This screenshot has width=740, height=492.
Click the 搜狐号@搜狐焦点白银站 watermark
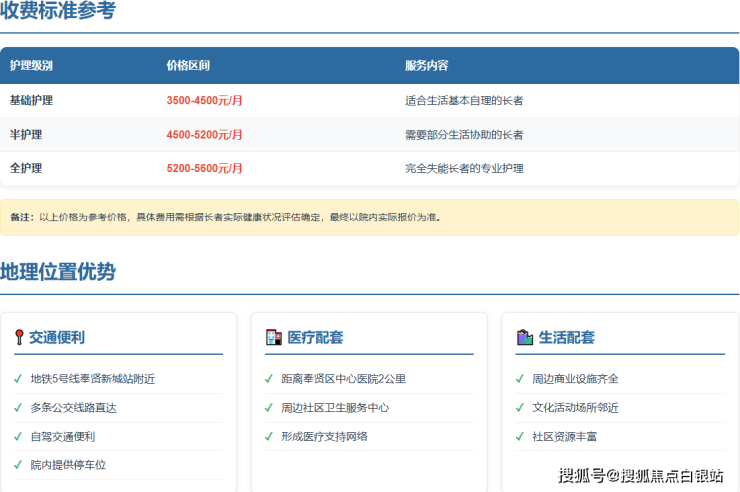(x=640, y=475)
